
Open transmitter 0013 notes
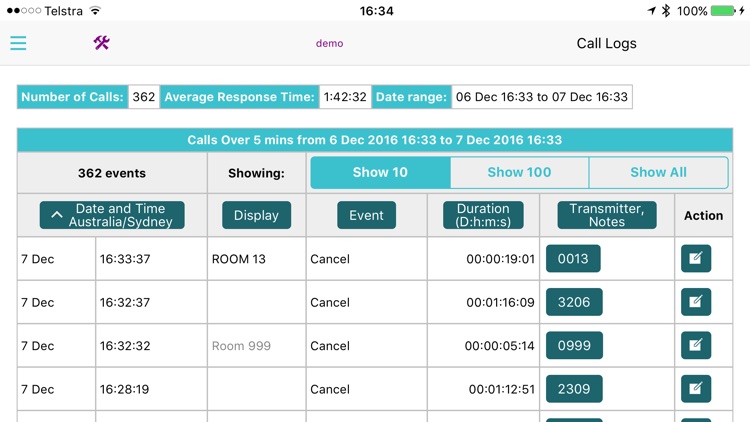point(573,258)
